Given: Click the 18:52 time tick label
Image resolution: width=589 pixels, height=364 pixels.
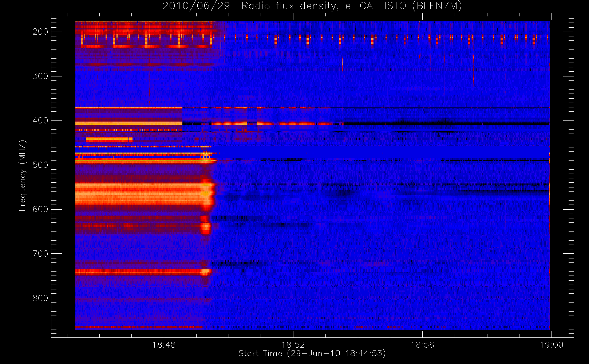Looking at the screenshot, I should [293, 345].
